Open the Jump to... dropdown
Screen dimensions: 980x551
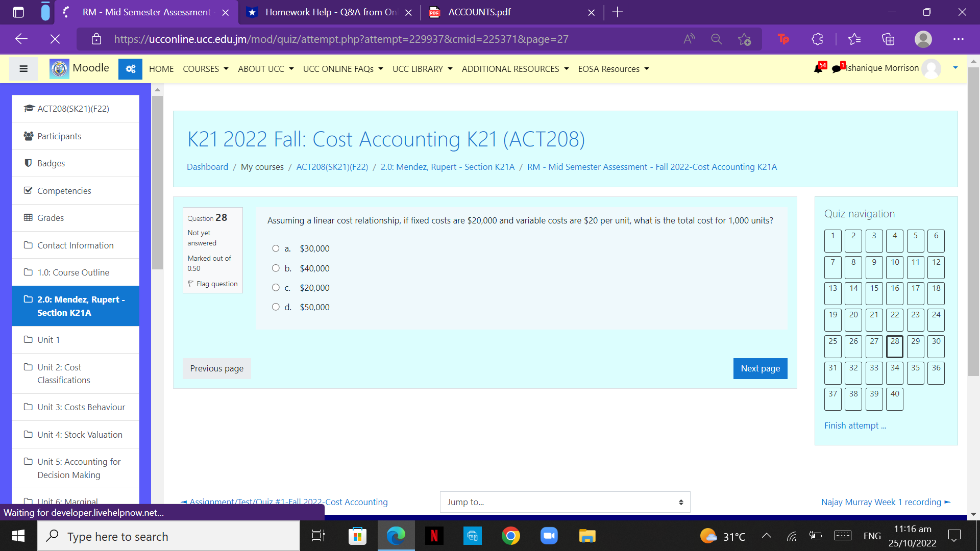565,502
